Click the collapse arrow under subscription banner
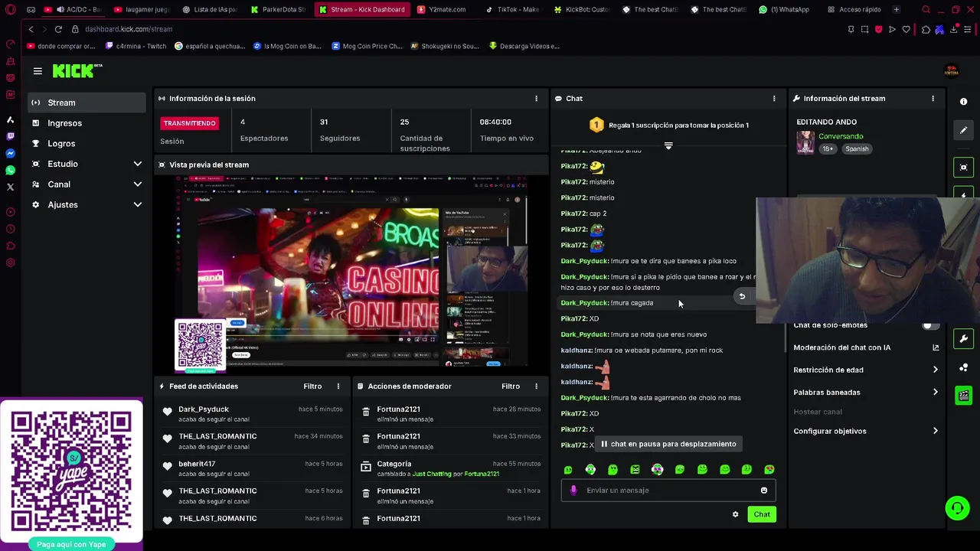This screenshot has width=980, height=551. coord(668,145)
